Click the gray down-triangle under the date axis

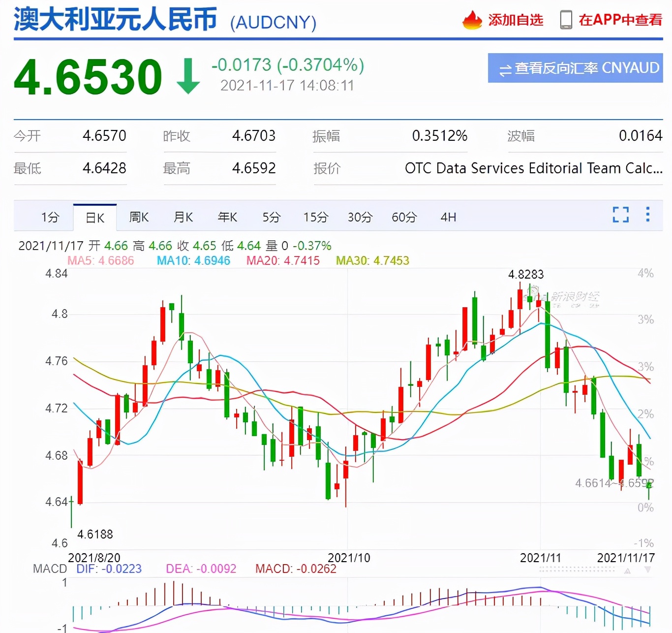[x=647, y=570]
